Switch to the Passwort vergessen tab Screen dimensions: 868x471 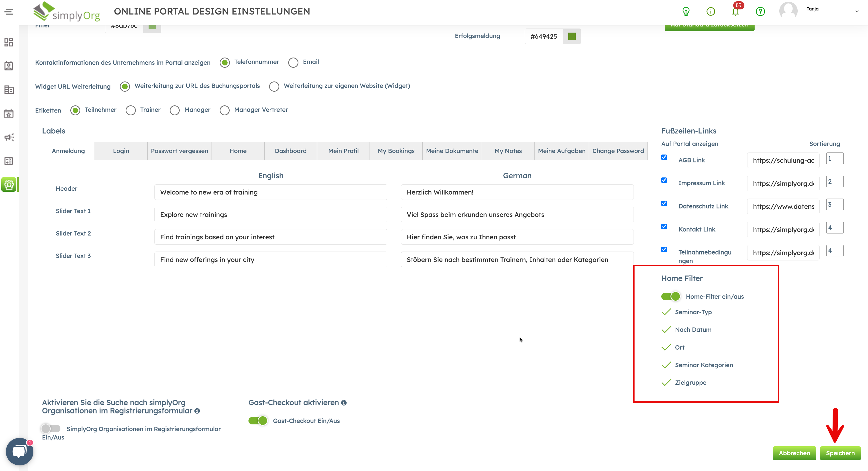[x=179, y=151]
